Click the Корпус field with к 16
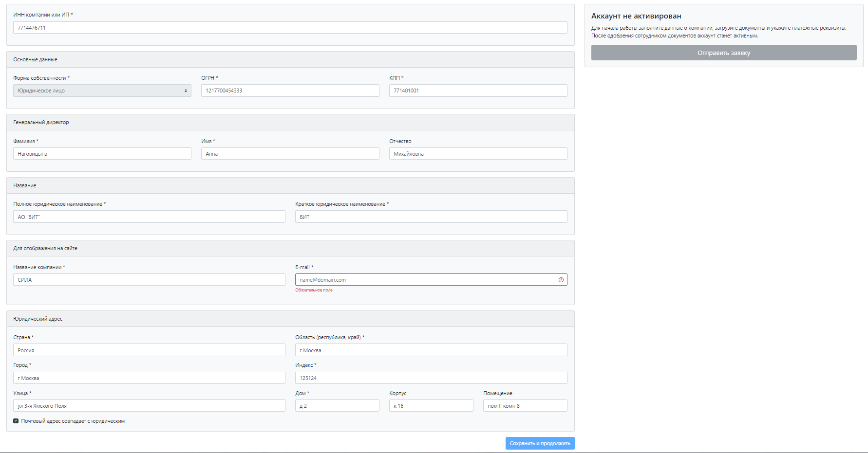Screen dimensions: 868x453 point(431,406)
